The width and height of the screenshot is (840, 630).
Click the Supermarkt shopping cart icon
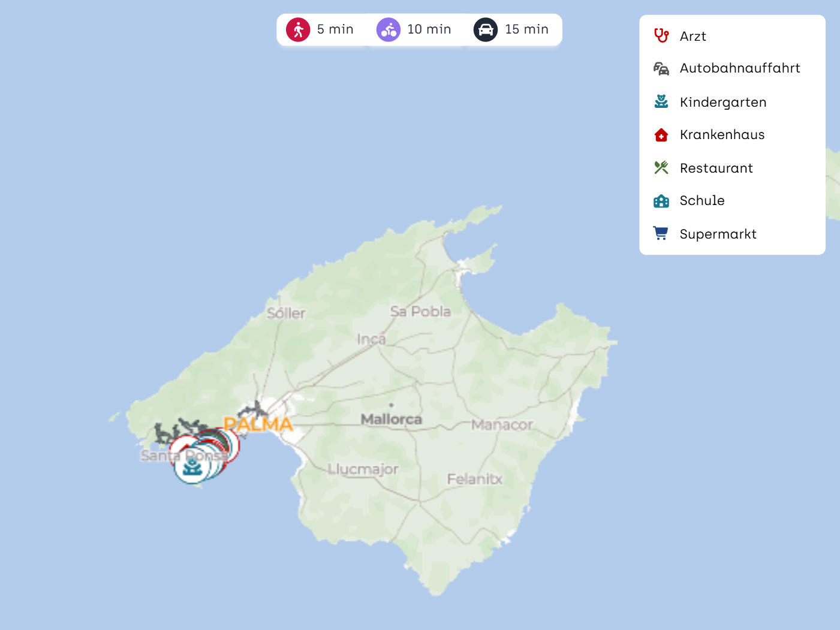click(x=661, y=234)
